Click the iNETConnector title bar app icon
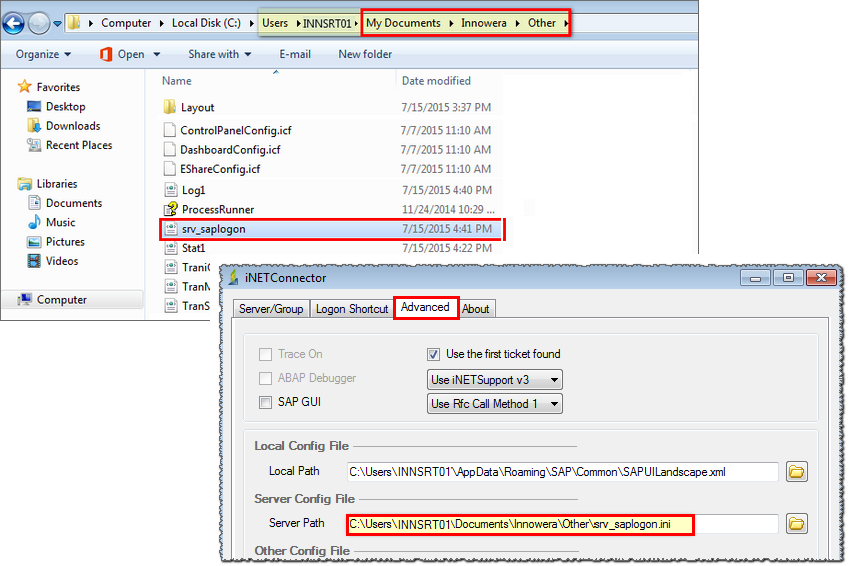Image resolution: width=852 pixels, height=566 pixels. [x=234, y=278]
